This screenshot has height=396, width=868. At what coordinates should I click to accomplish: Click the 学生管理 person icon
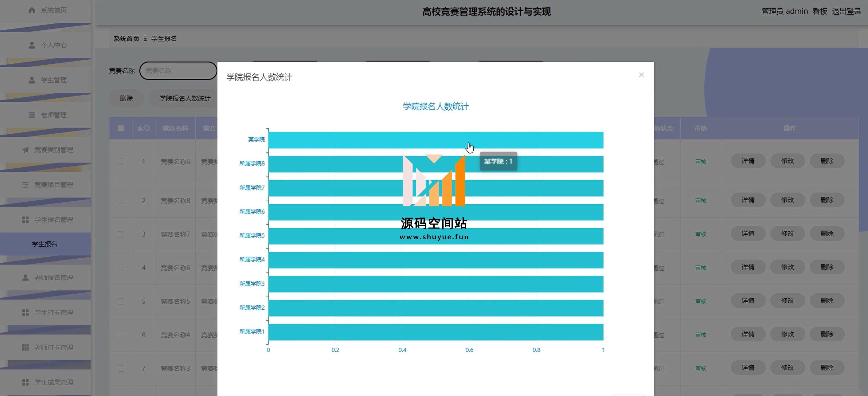click(32, 80)
